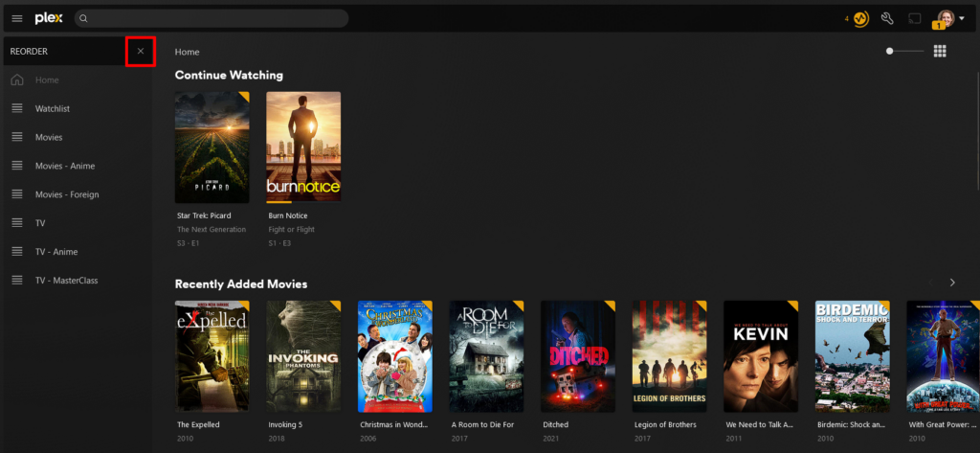
Task: Click the cast to device icon
Action: point(915,19)
